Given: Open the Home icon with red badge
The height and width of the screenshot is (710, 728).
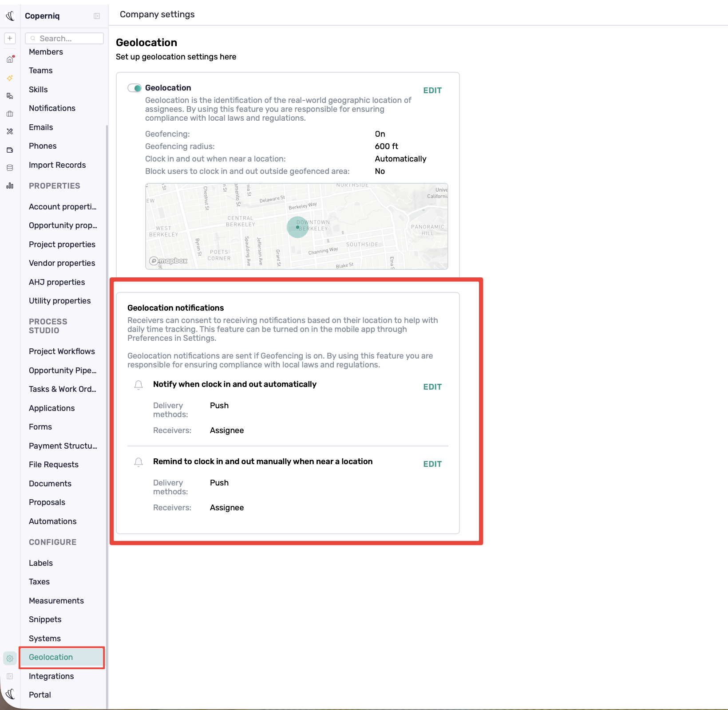Looking at the screenshot, I should tap(10, 59).
